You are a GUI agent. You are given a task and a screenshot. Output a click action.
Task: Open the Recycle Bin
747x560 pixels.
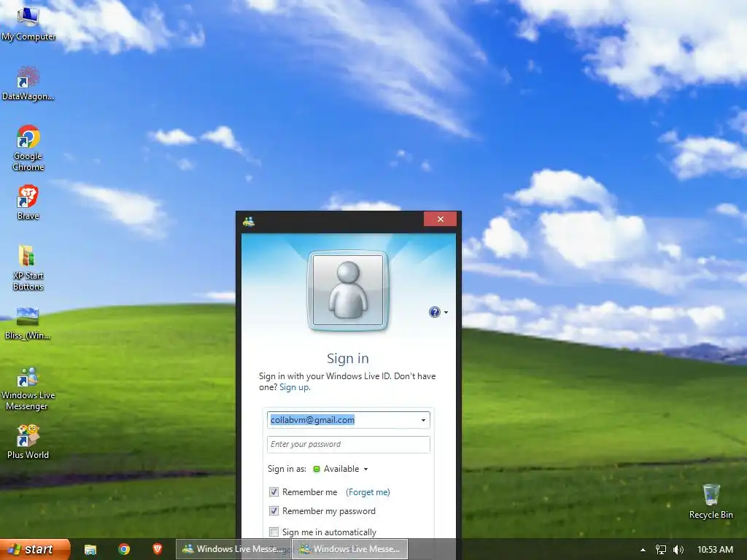coord(711,502)
